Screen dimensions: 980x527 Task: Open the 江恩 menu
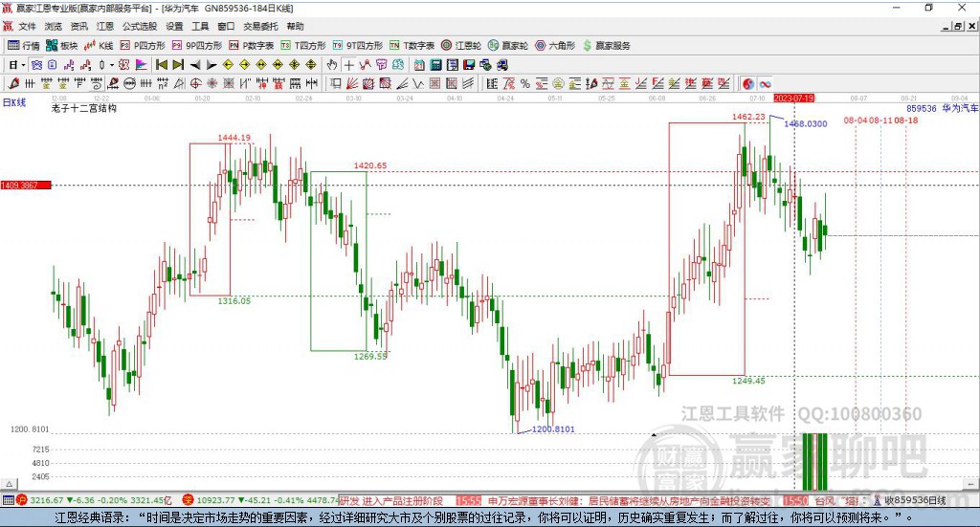pyautogui.click(x=105, y=26)
